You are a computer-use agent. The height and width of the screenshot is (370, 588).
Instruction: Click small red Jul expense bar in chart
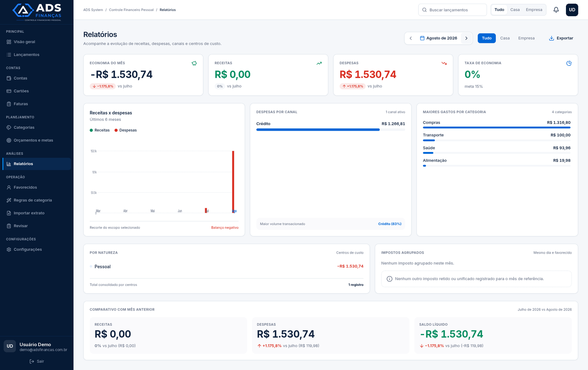[206, 210]
